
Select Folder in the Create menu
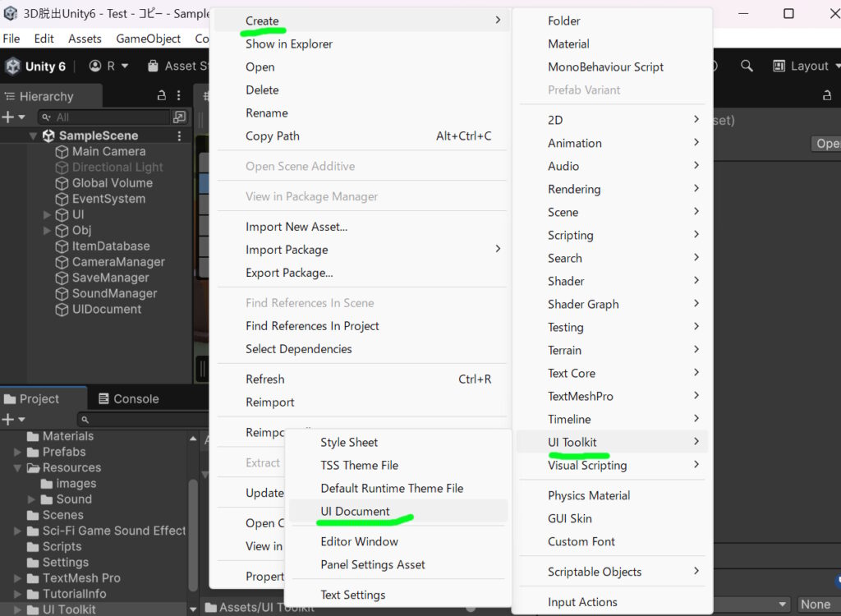coord(612,21)
